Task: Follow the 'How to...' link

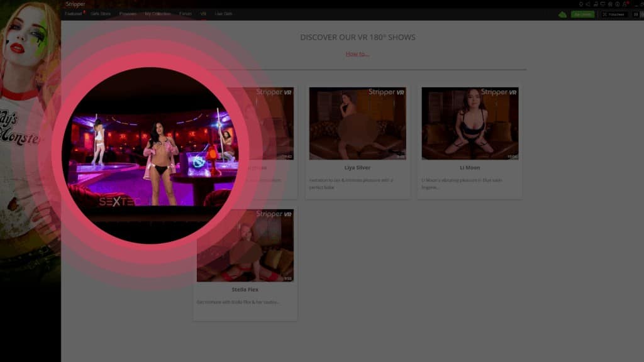Action: [357, 53]
